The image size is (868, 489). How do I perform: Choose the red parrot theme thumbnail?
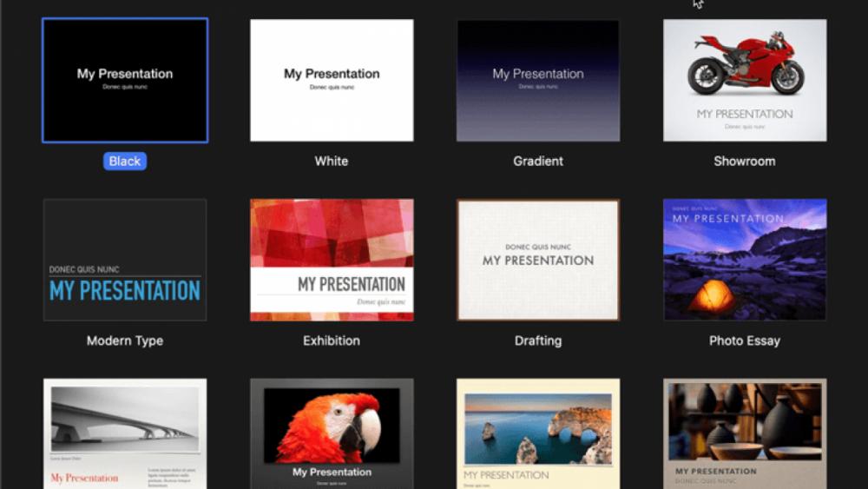pos(332,433)
